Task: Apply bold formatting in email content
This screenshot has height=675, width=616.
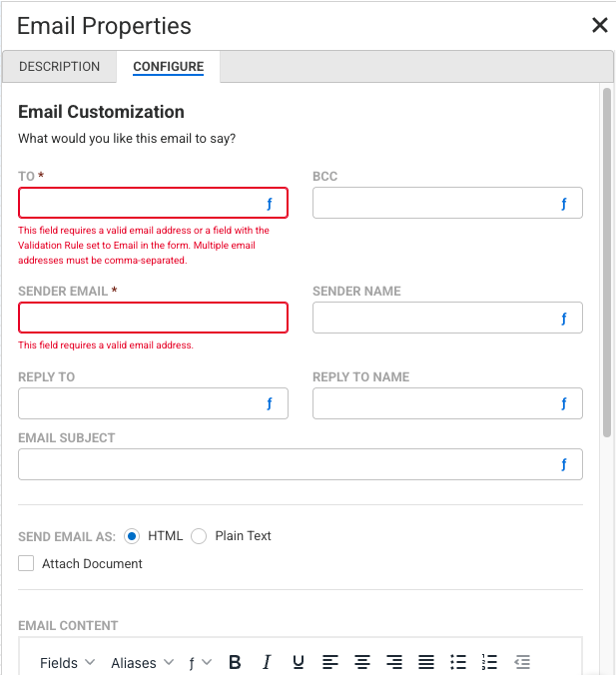Action: coord(235,662)
